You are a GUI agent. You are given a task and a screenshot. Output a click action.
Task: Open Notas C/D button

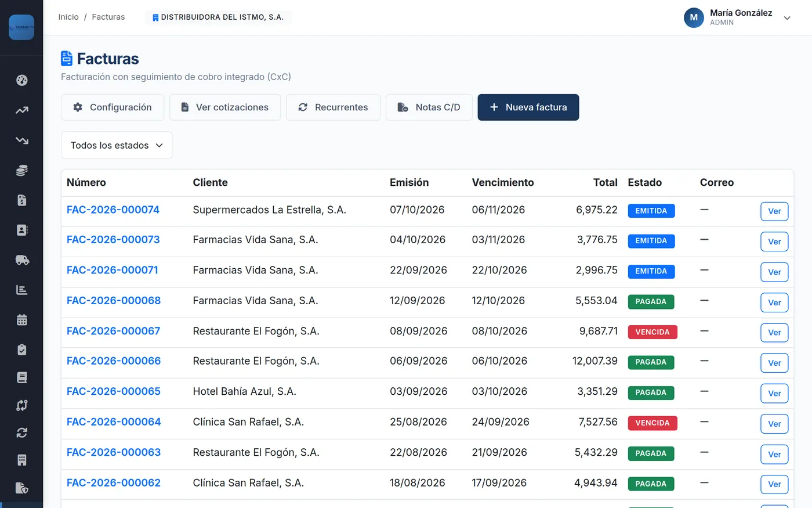pyautogui.click(x=429, y=107)
